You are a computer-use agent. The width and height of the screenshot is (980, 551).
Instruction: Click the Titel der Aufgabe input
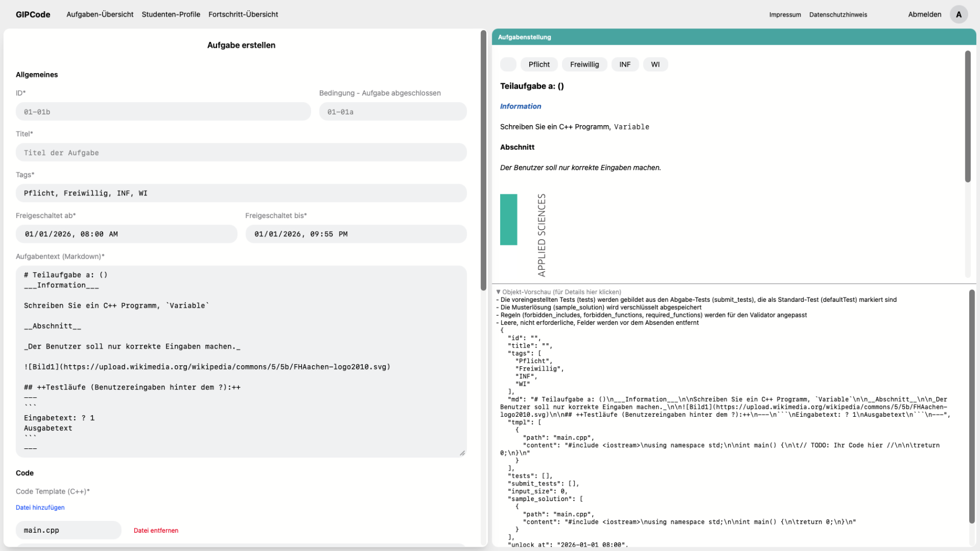[241, 153]
